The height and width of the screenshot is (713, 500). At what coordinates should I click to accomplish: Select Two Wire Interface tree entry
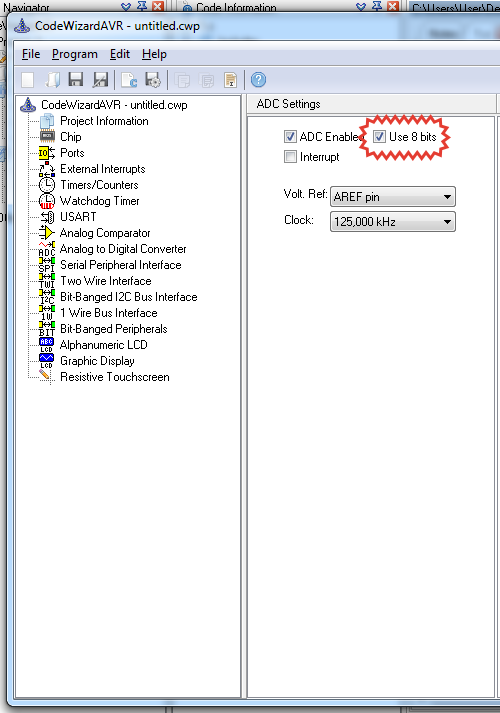pyautogui.click(x=105, y=281)
